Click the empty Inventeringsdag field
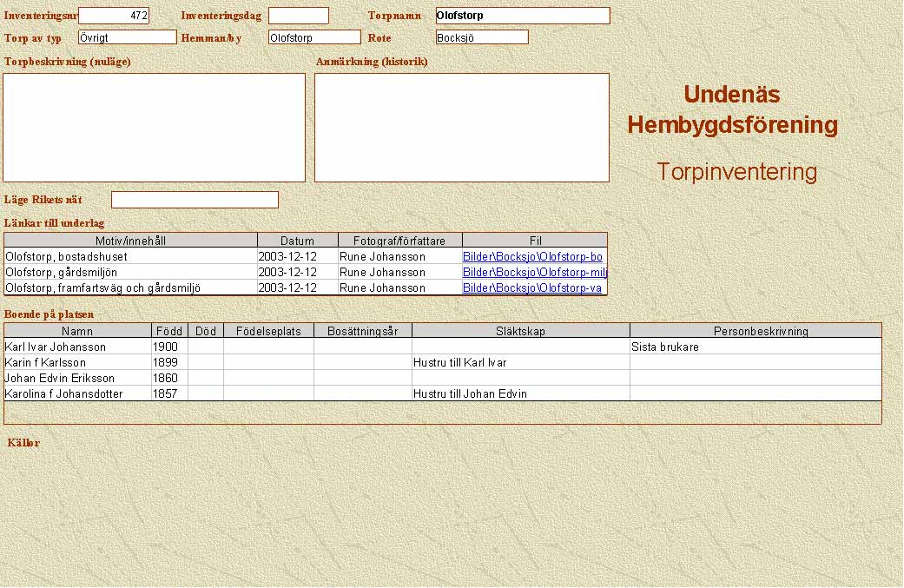The height and width of the screenshot is (588, 904). (x=298, y=16)
